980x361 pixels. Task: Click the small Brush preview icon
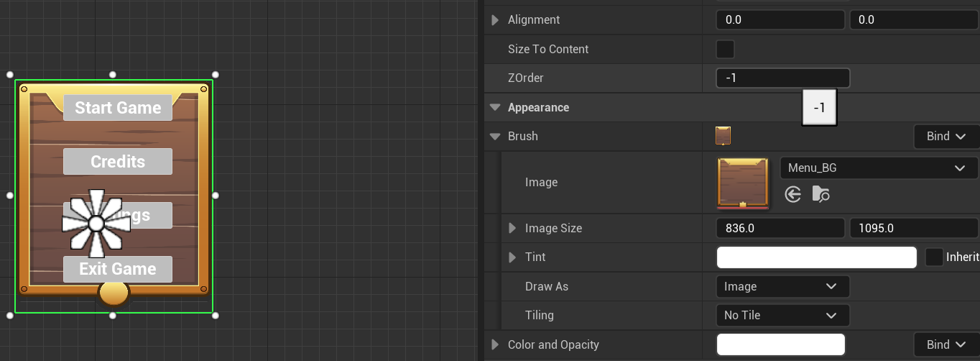point(724,136)
